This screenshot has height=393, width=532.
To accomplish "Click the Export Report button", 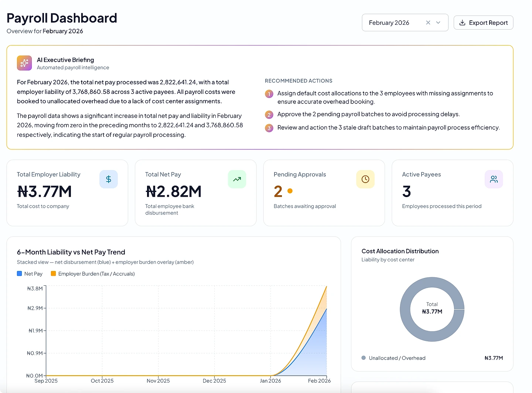I will (x=483, y=23).
